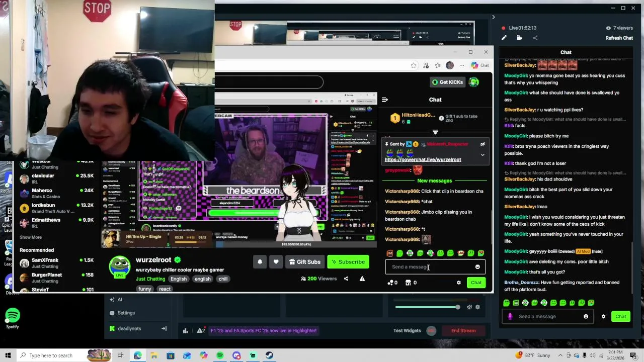The width and height of the screenshot is (644, 362).
Task: Click the pencil edit icon under Live timer
Action: click(x=504, y=38)
